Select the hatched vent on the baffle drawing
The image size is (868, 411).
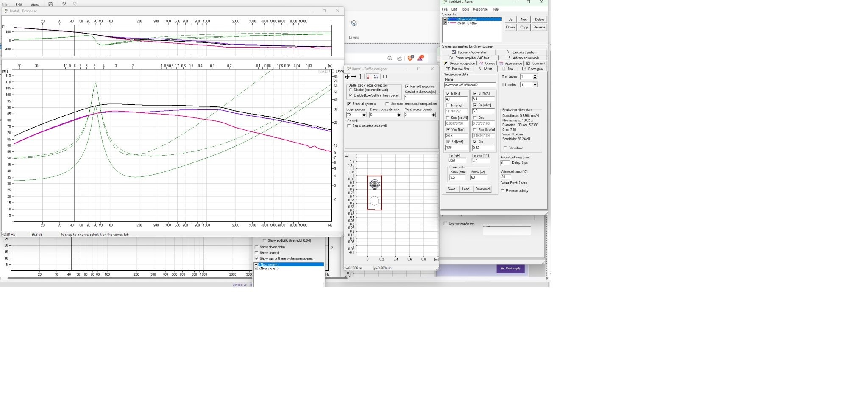click(x=375, y=184)
